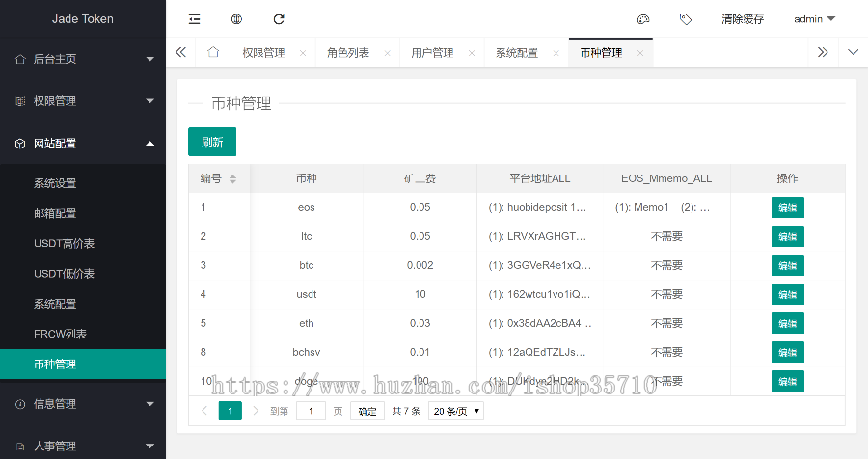Click 编辑 button for eos row
The image size is (868, 459).
[787, 207]
